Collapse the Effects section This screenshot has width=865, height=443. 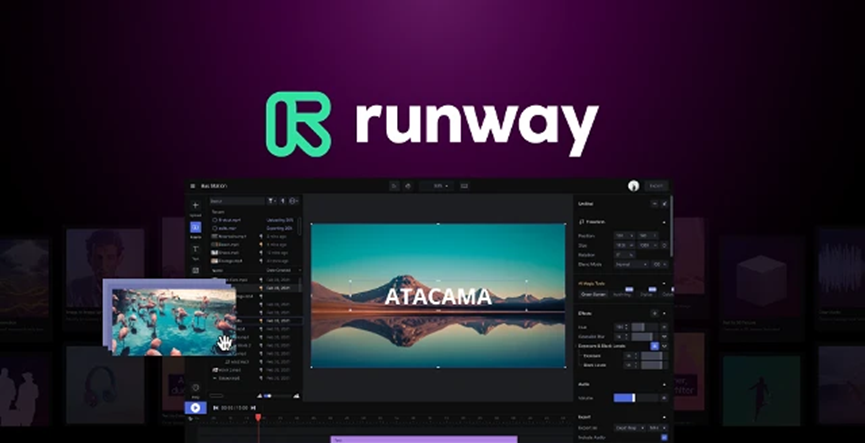tap(664, 313)
